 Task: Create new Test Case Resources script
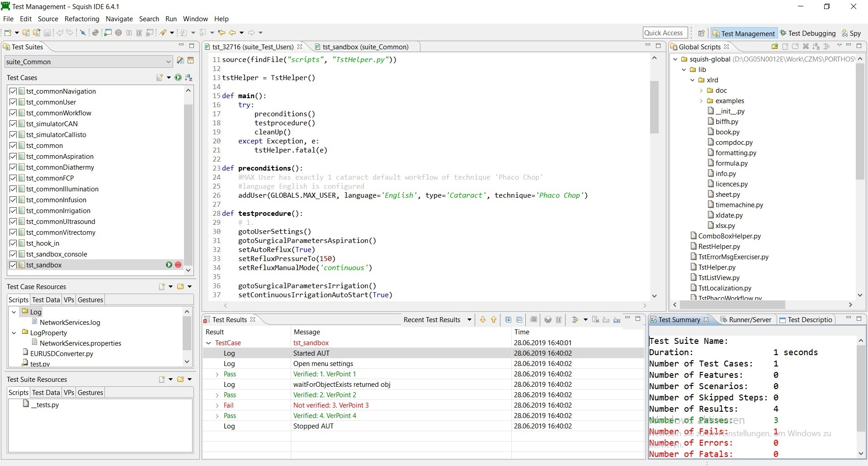[162, 286]
